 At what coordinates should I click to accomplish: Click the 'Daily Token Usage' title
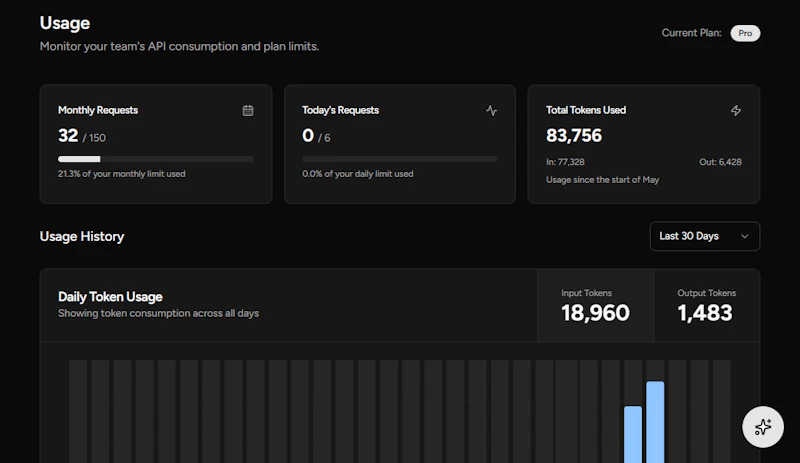(110, 297)
